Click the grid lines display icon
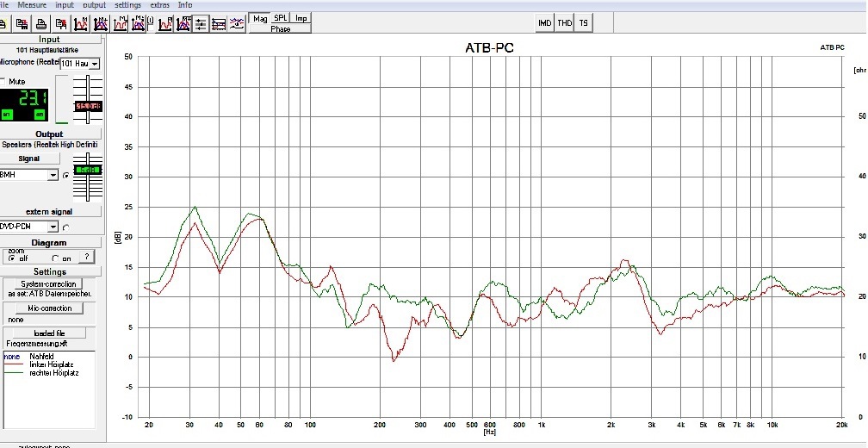The image size is (868, 448). click(219, 24)
